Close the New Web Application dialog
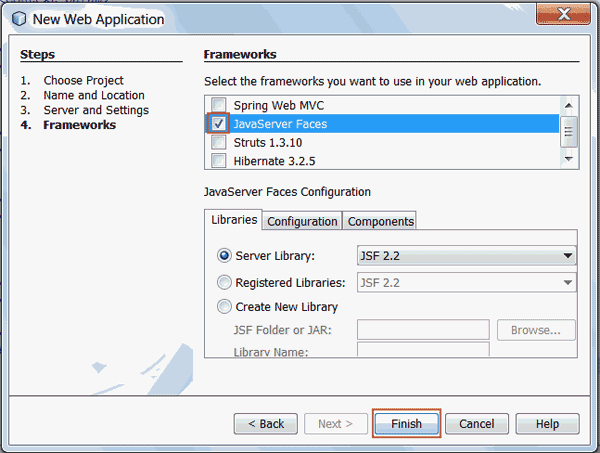 (x=563, y=14)
